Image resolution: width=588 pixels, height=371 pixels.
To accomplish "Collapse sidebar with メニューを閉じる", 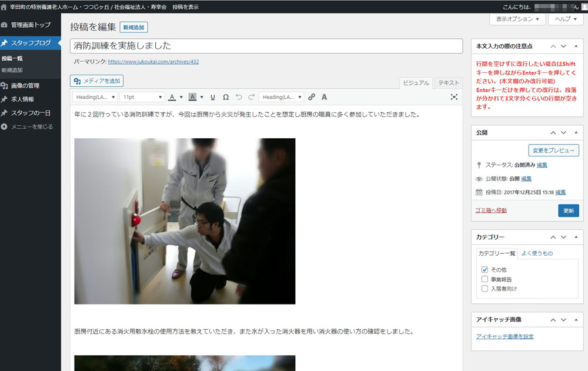I will (x=31, y=127).
